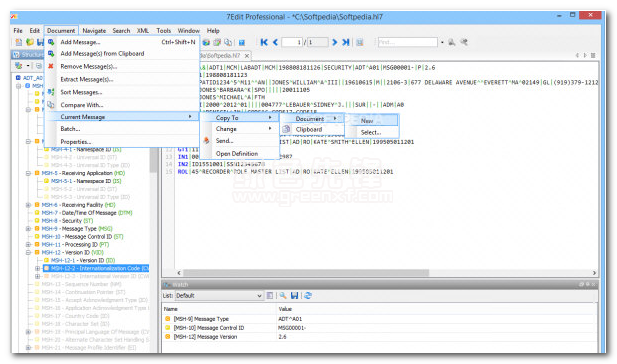
Task: Click the [MSH-10] Message Control ID row
Action: click(379, 328)
